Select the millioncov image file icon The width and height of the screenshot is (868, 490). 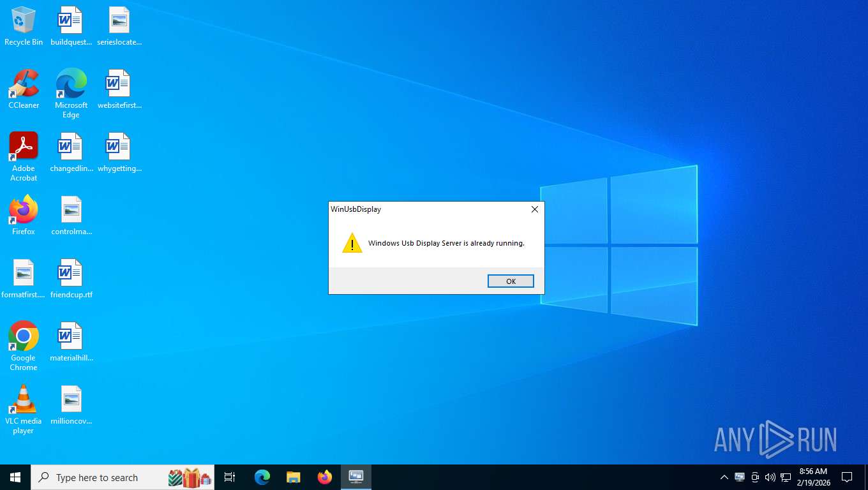71,405
